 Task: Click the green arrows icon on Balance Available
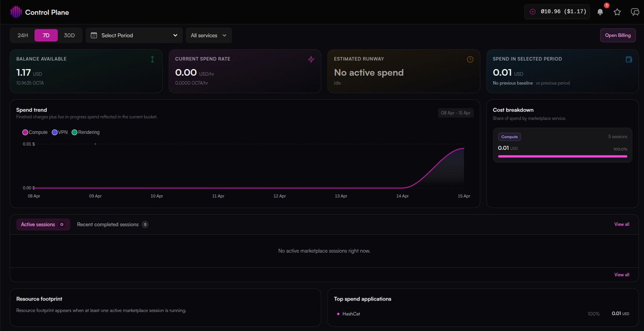pyautogui.click(x=152, y=59)
